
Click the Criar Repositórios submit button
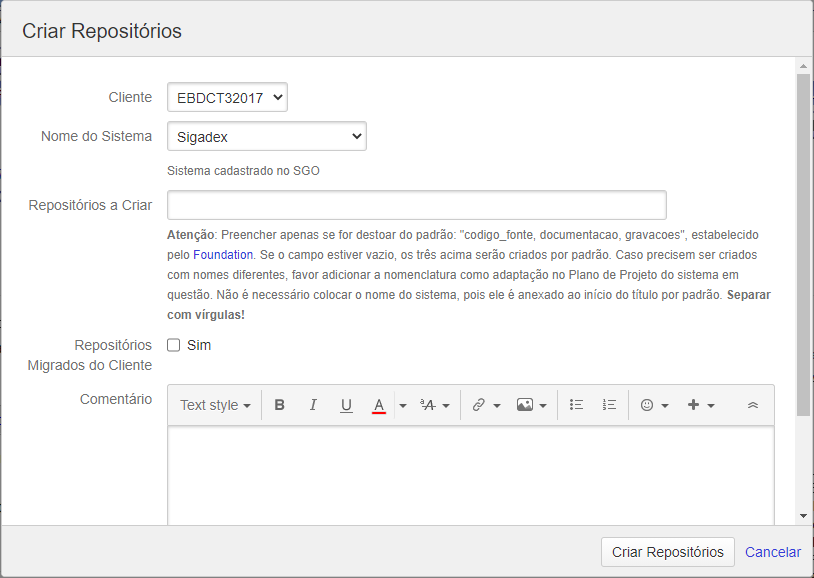pos(667,552)
